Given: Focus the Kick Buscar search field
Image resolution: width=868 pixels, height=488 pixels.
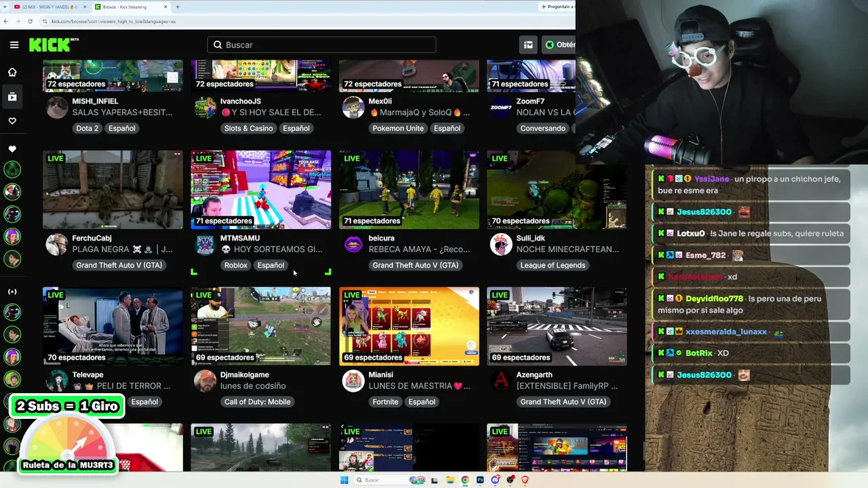Looking at the screenshot, I should click(x=321, y=45).
